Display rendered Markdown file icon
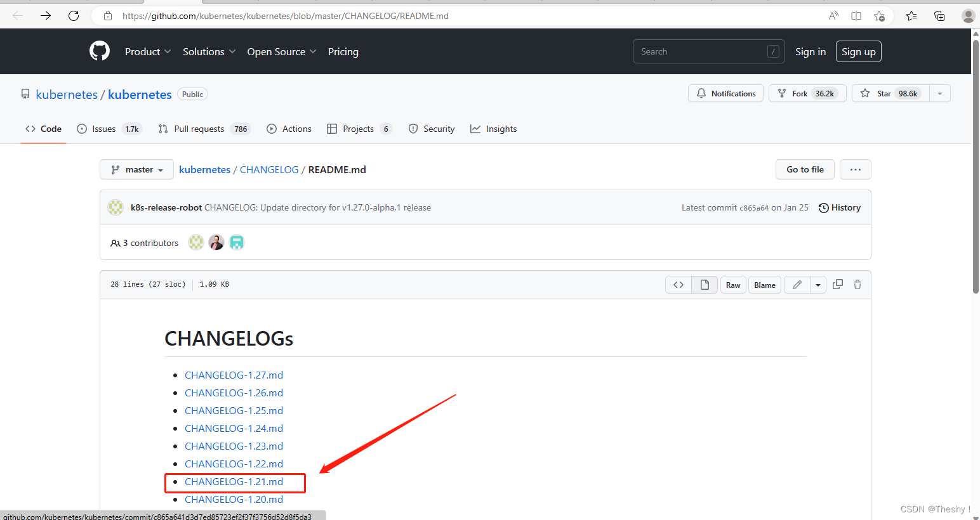 (x=704, y=285)
